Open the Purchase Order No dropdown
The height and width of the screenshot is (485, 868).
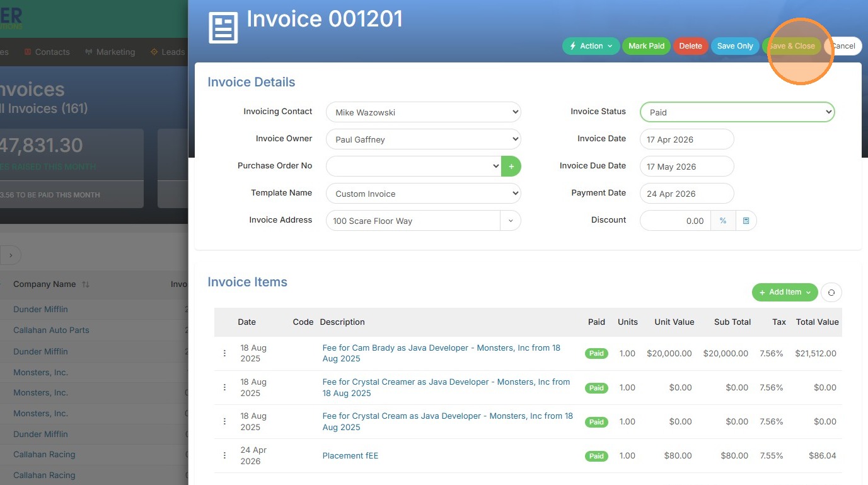414,167
